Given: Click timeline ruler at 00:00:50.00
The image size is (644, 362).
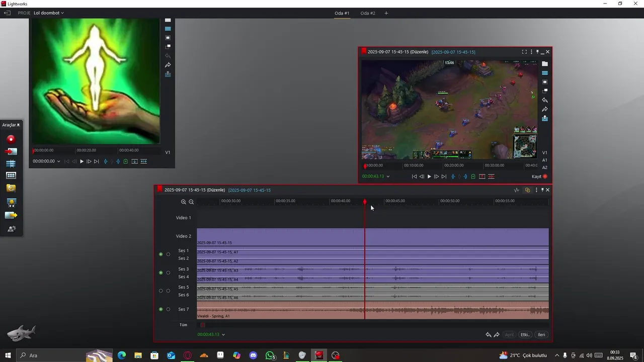Looking at the screenshot, I should coord(440,201).
